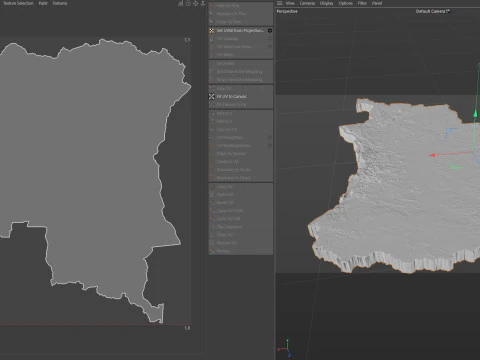
Task: Open the Display menu in viewport
Action: point(327,3)
